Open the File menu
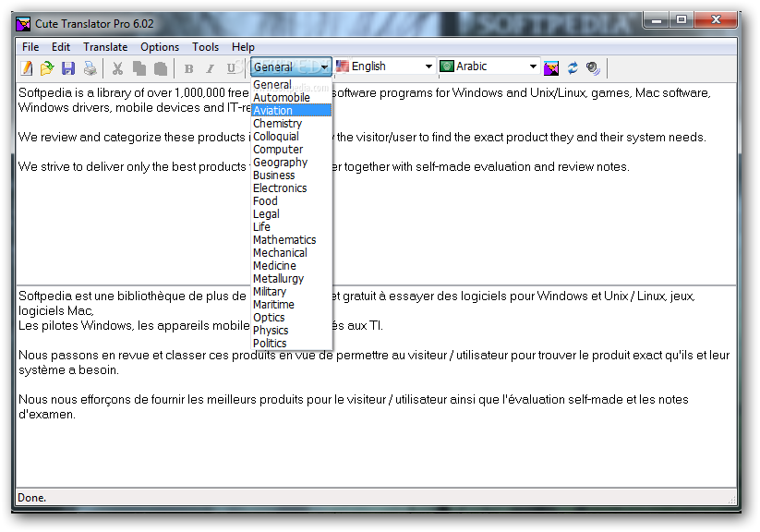Viewport: 760px width, 532px height. click(x=30, y=47)
